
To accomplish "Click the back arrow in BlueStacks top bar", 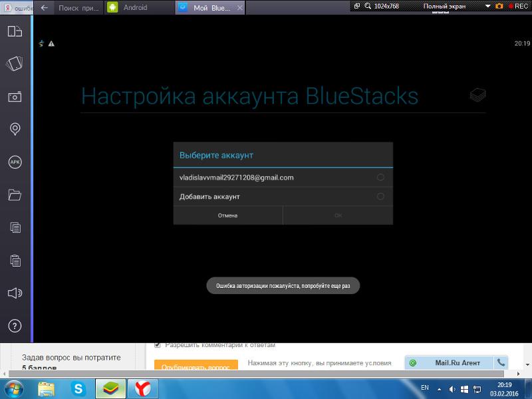I will (x=44, y=8).
